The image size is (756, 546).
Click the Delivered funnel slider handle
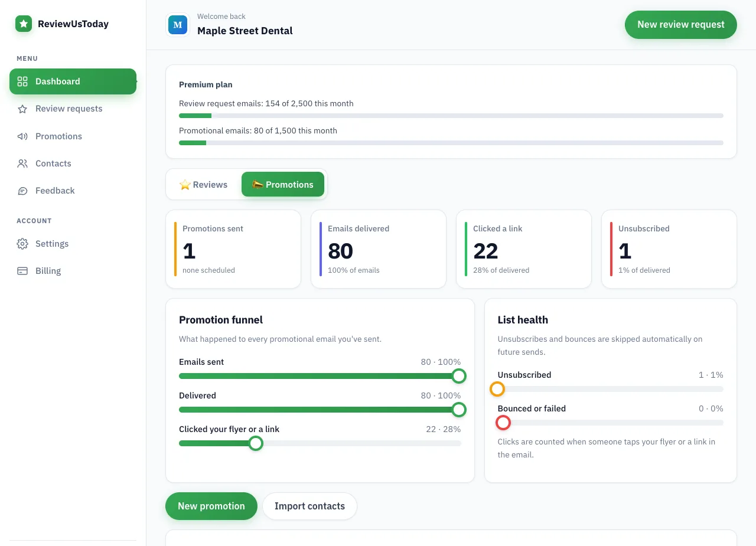[459, 410]
